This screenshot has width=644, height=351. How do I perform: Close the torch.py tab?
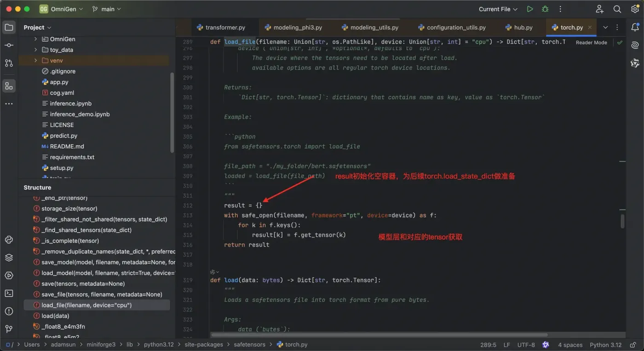[590, 28]
